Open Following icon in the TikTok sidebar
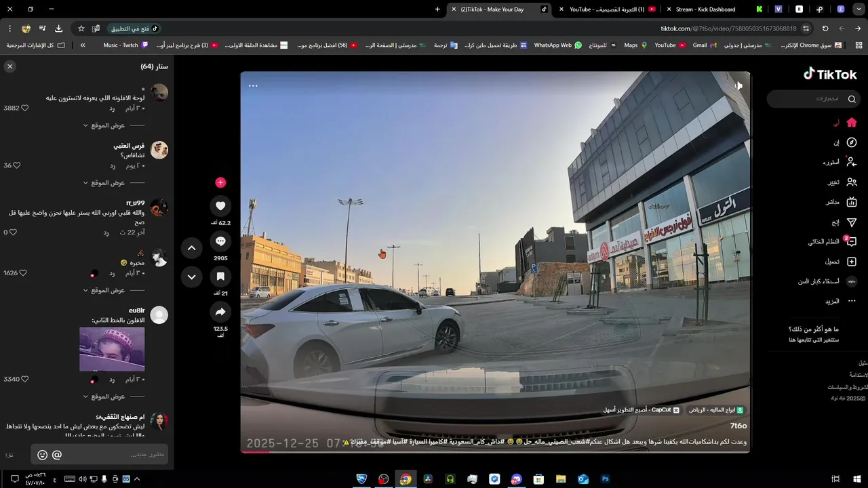868x488 pixels. tap(852, 162)
